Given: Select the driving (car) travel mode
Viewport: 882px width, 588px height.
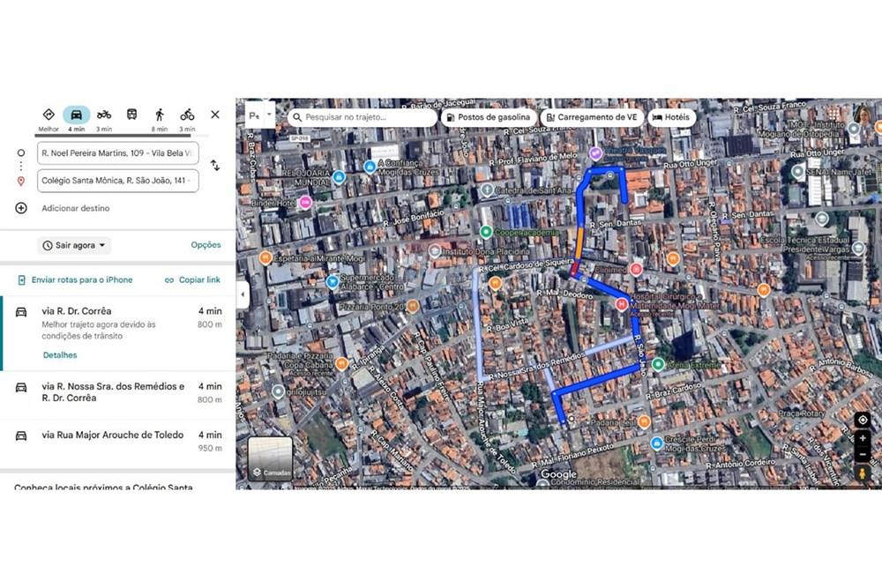Looking at the screenshot, I should (x=77, y=115).
